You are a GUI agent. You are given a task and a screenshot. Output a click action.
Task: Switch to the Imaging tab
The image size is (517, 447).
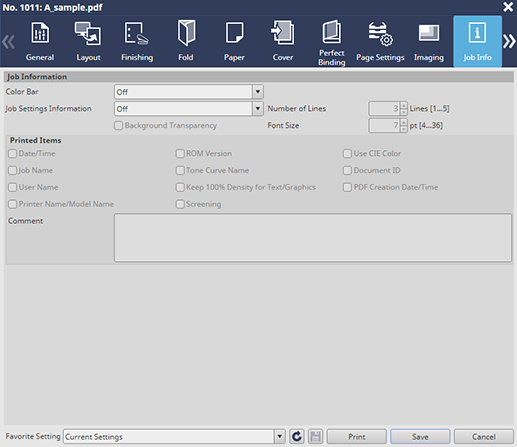(x=429, y=41)
